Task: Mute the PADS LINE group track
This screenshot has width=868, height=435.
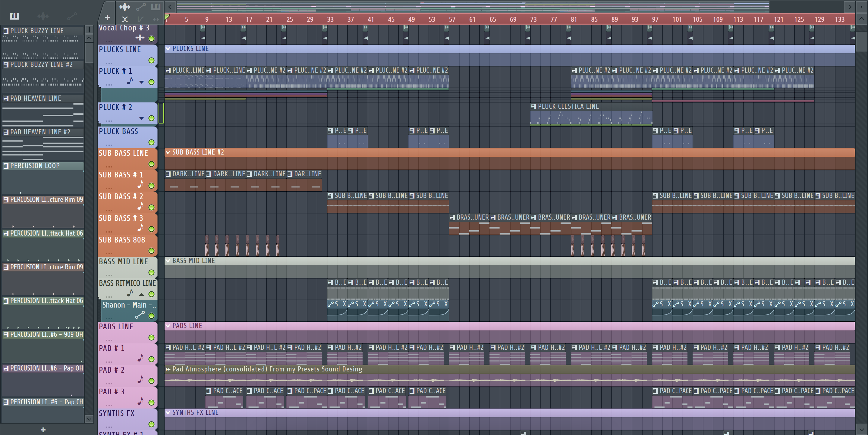Action: 152,337
